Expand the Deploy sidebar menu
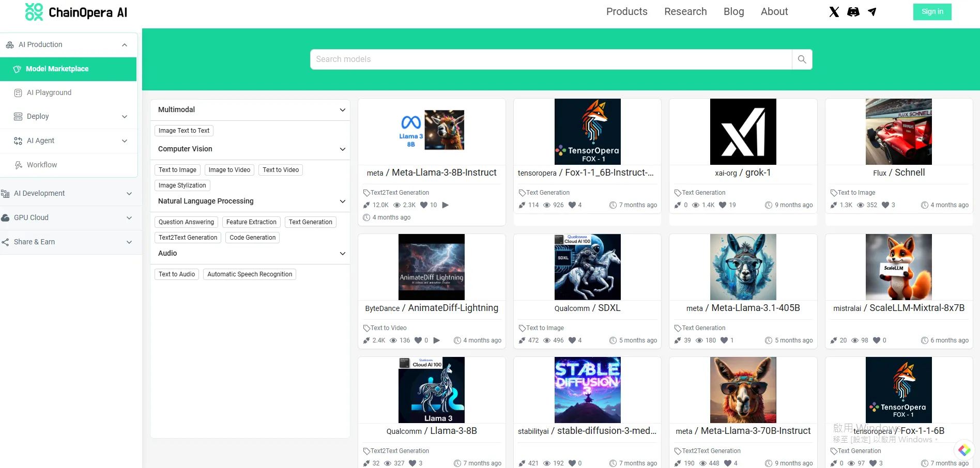The width and height of the screenshot is (980, 468). coord(125,117)
